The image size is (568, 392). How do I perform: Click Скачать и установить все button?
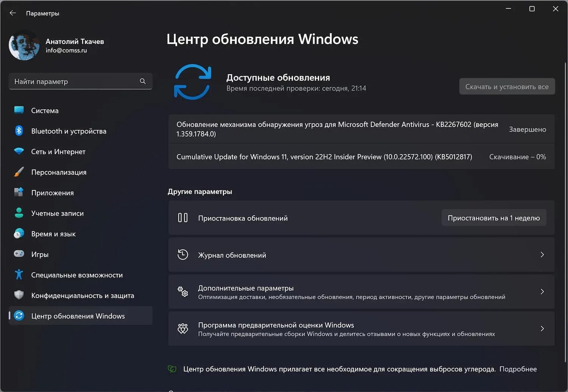click(x=507, y=86)
